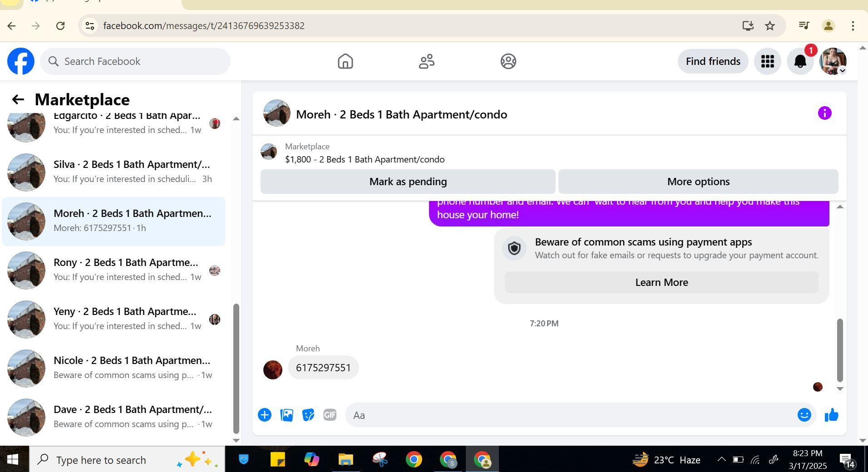Show hidden system tray icons
This screenshot has width=868, height=472.
(x=721, y=460)
